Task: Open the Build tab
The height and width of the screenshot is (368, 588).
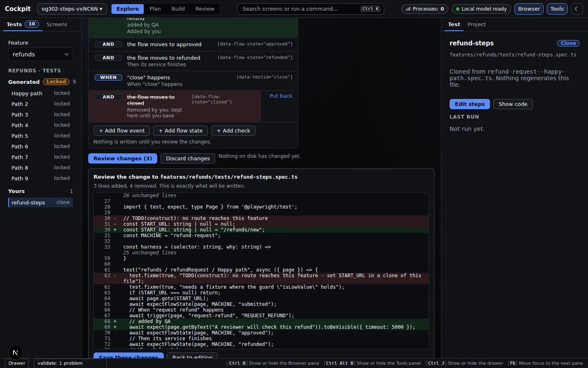Action: click(x=178, y=9)
